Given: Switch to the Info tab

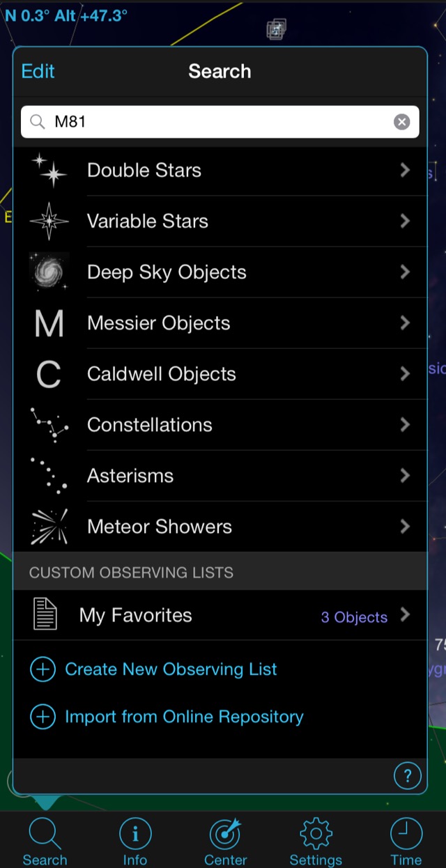Looking at the screenshot, I should tap(135, 842).
